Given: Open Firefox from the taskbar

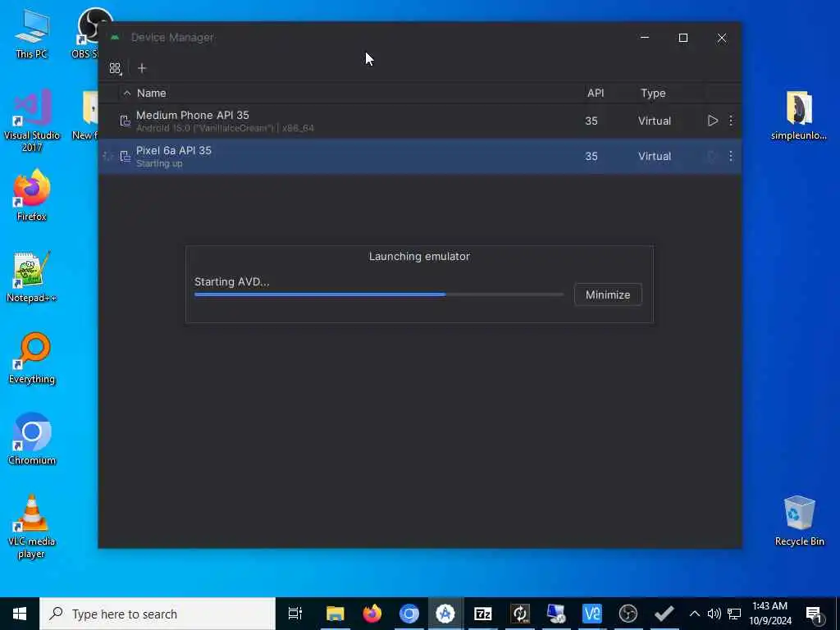Looking at the screenshot, I should pyautogui.click(x=372, y=614).
